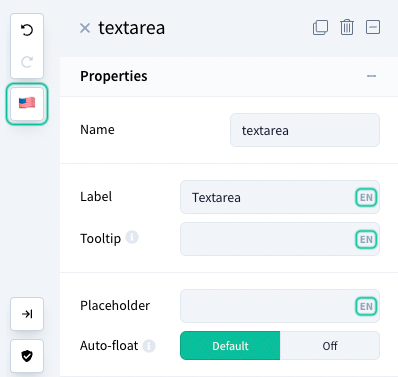Click the textarea panel title
This screenshot has height=377, width=398.
131,28
